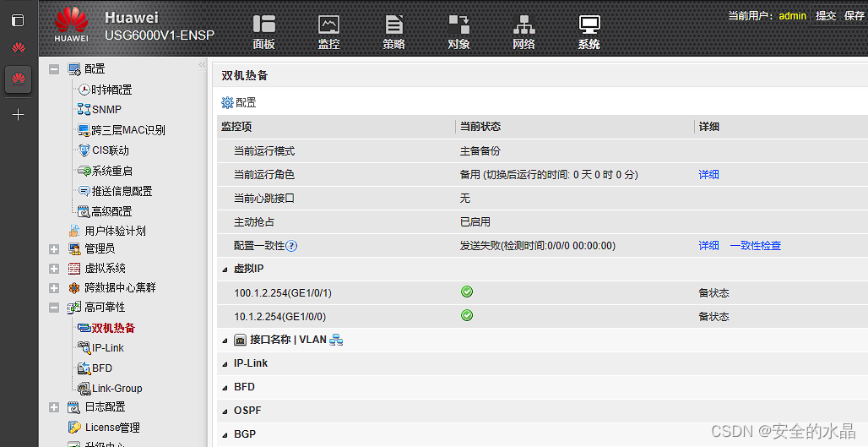Click the 100.1.2.254(GE1/0/1) entry
The height and width of the screenshot is (447, 868).
coord(283,292)
